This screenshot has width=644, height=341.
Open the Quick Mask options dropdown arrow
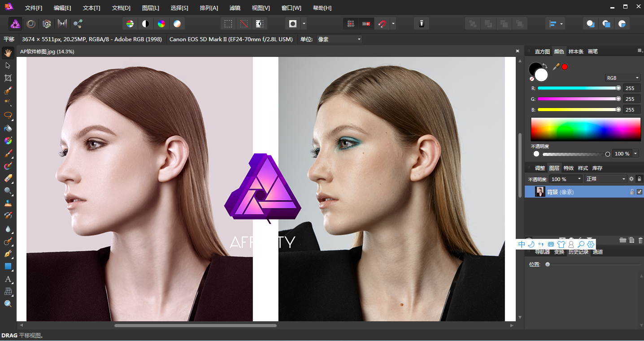pyautogui.click(x=304, y=24)
